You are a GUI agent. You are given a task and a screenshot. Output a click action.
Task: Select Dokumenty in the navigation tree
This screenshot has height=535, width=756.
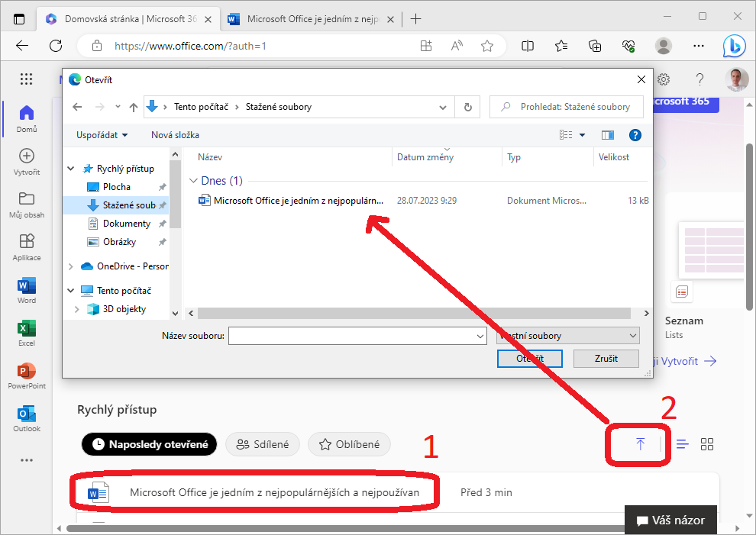click(x=126, y=223)
